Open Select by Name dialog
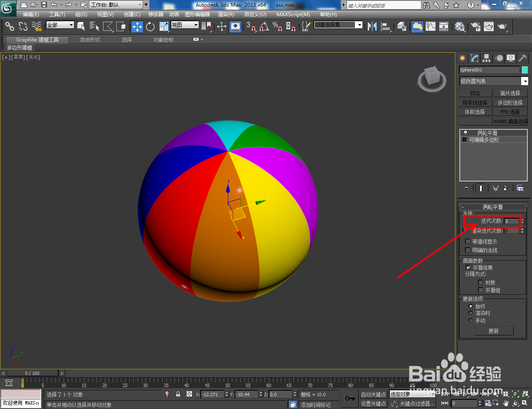The height and width of the screenshot is (409, 532). [94, 27]
